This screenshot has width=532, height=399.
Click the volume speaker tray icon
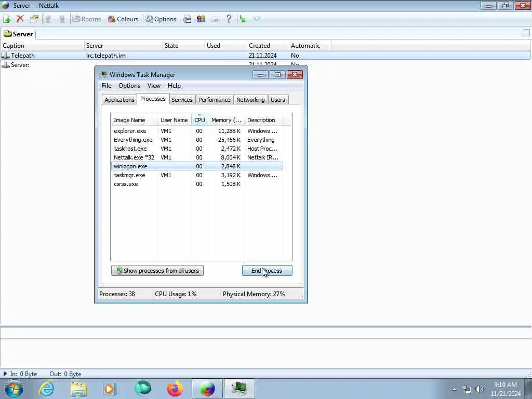480,389
